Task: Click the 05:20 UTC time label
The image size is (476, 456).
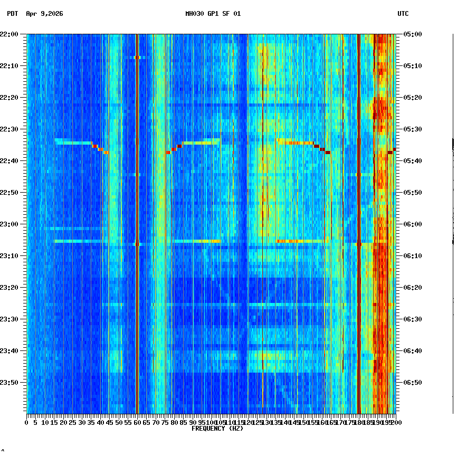Action: coord(413,98)
